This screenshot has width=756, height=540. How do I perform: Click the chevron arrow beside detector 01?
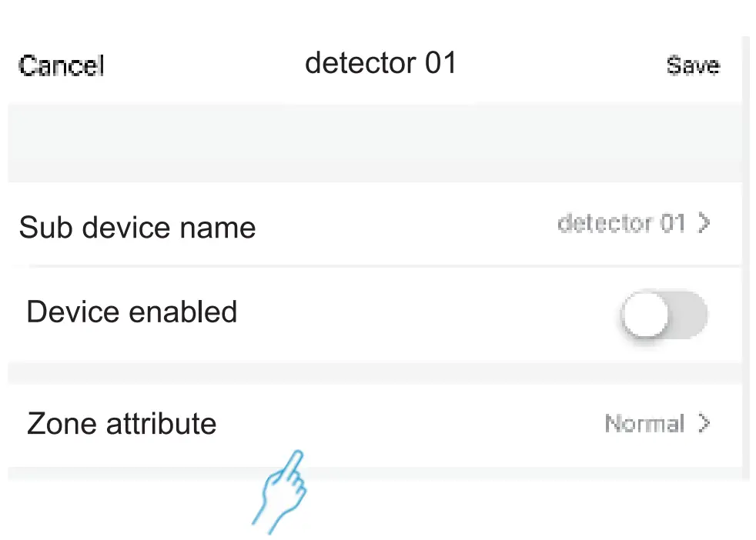pos(704,224)
